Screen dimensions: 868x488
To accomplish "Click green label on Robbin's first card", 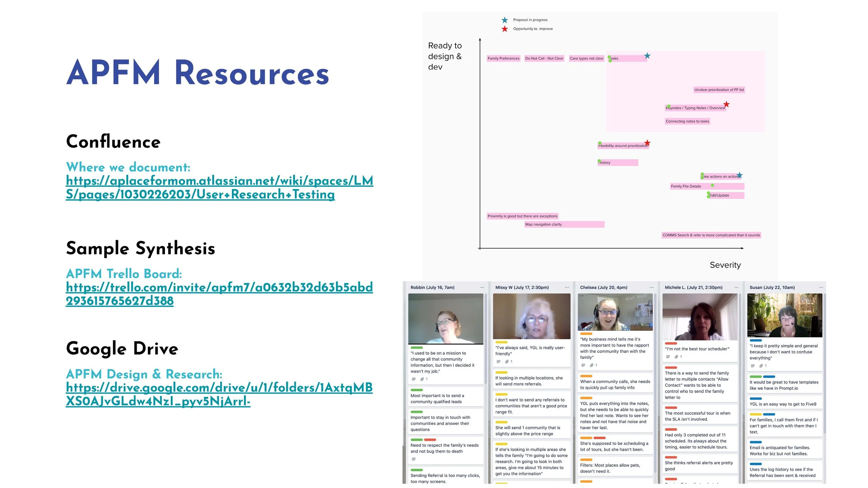I will click(416, 347).
